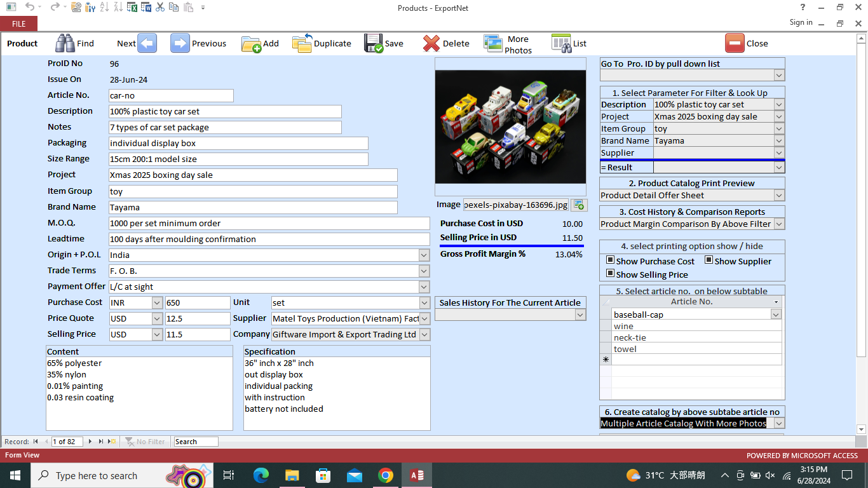Duplicate the current product record
The width and height of the screenshot is (868, 488).
click(302, 43)
